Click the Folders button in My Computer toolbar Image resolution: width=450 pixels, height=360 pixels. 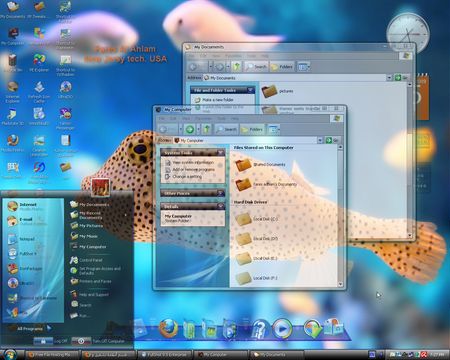pos(252,129)
